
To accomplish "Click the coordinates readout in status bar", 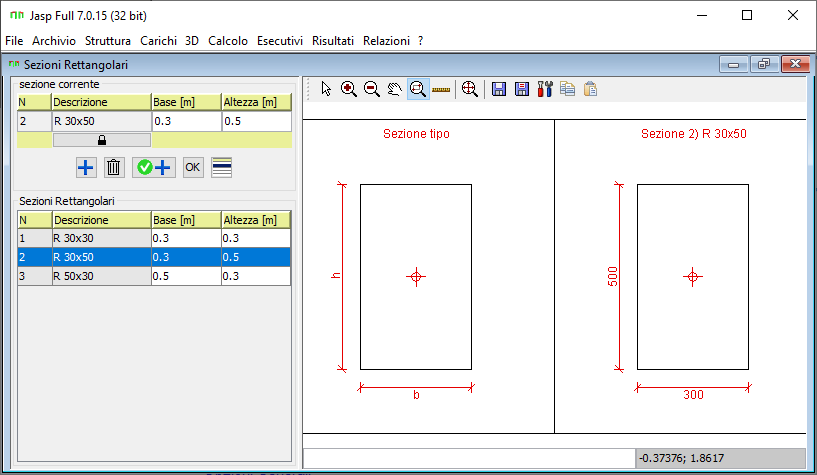I will tap(721, 458).
